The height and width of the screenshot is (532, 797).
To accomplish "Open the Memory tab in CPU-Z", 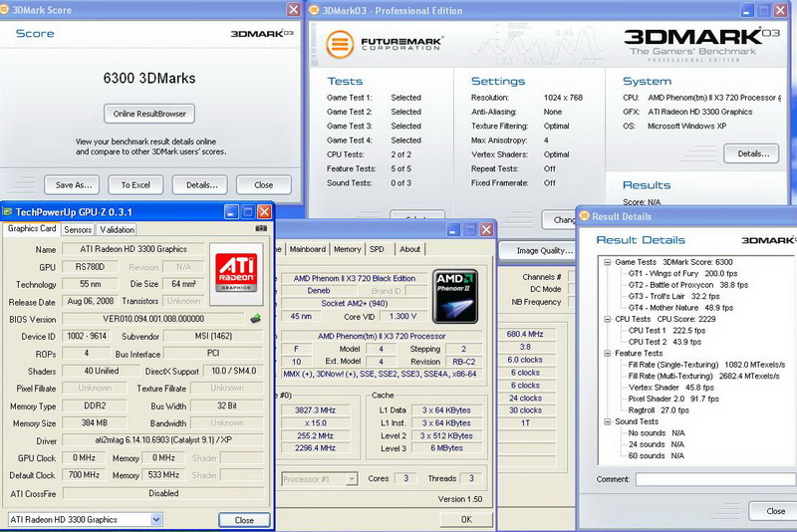I will (x=347, y=249).
